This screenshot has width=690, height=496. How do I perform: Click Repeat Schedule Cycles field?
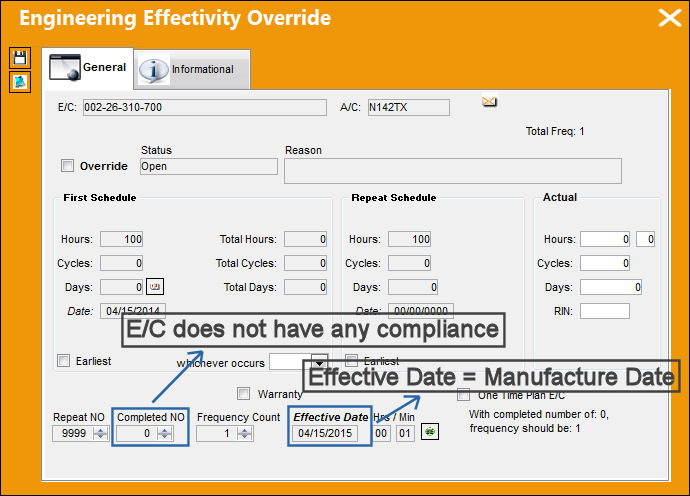tap(409, 263)
